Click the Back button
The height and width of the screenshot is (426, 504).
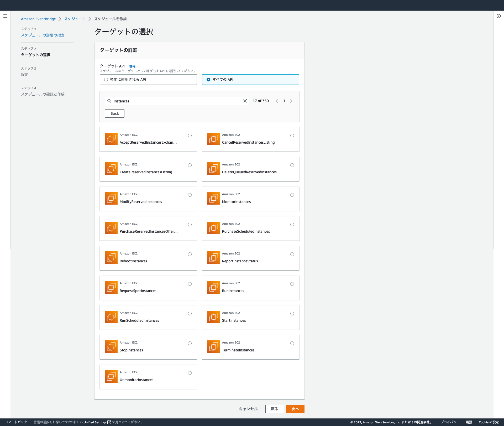click(115, 113)
